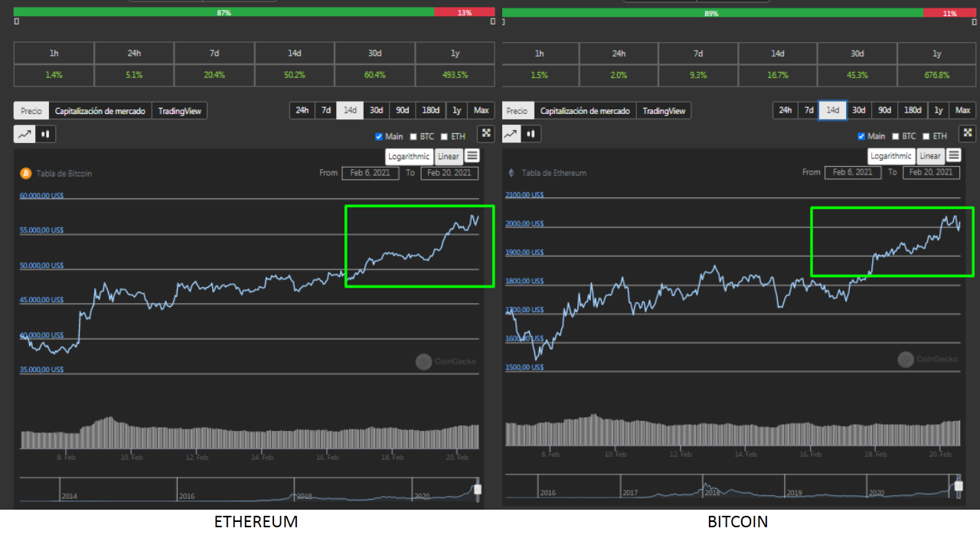The image size is (980, 551).
Task: Enable BTC checkbox on Tabla de Bitcoin chart
Action: coord(414,137)
